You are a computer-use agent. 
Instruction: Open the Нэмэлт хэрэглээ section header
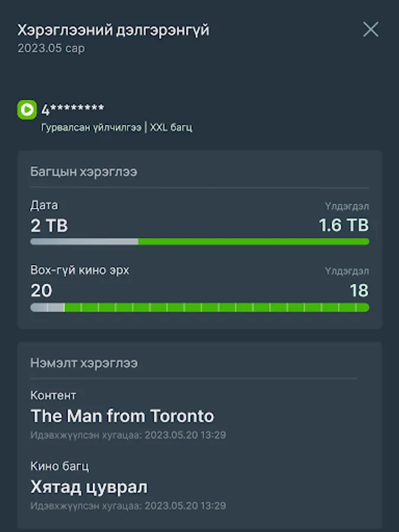[x=84, y=363]
